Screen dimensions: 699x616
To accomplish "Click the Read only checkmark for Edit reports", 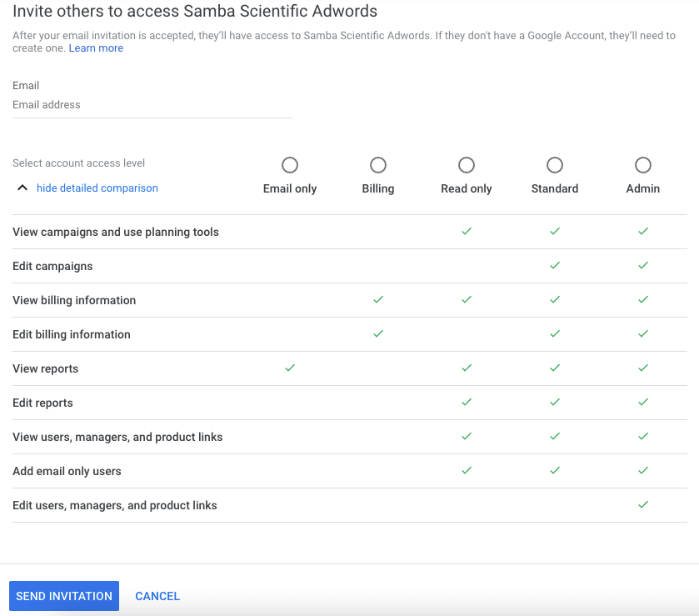I will tap(467, 402).
